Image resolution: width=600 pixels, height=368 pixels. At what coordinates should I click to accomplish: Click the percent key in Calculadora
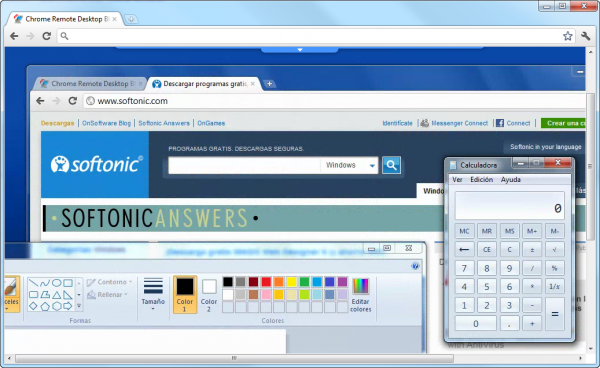[x=554, y=268]
